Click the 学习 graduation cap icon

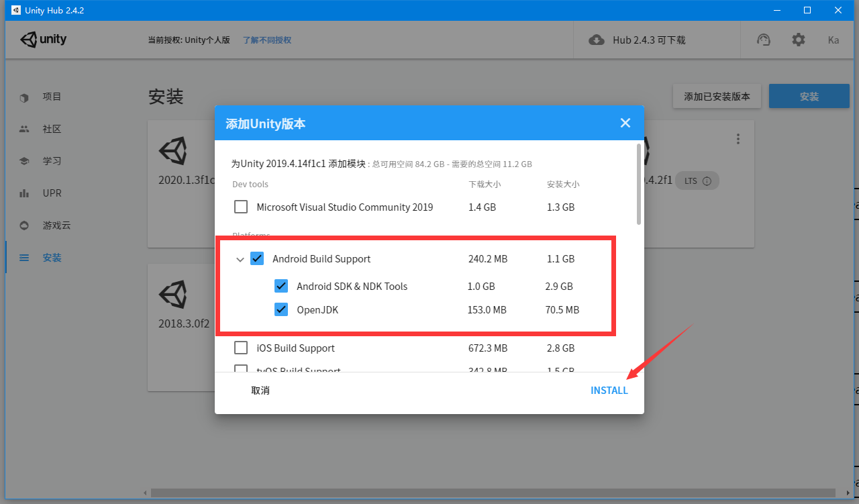click(24, 161)
